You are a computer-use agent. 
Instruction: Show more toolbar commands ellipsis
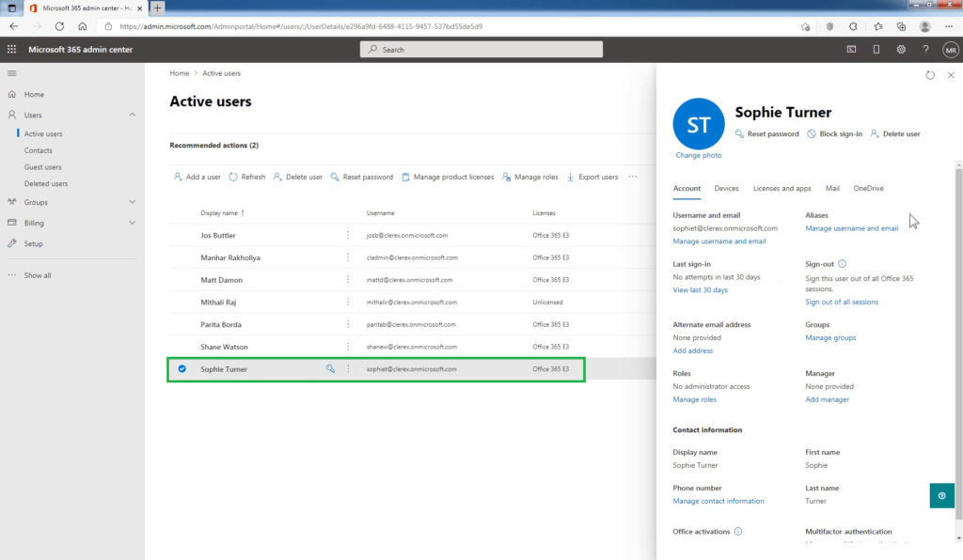pyautogui.click(x=633, y=177)
